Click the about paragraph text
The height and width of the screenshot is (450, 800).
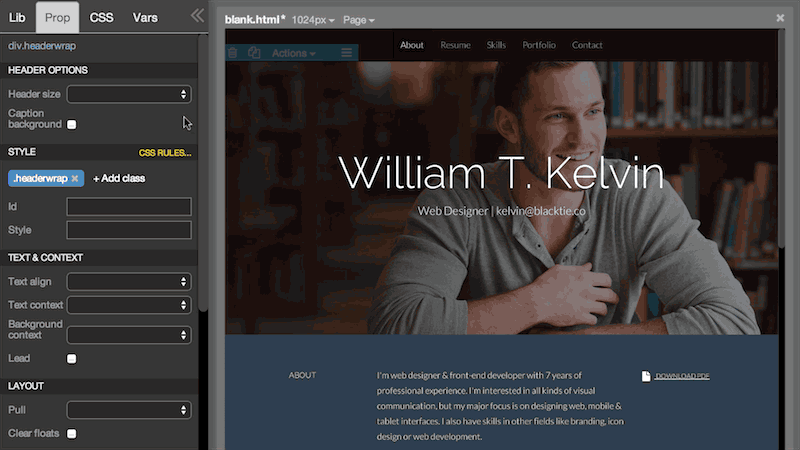[500, 406]
